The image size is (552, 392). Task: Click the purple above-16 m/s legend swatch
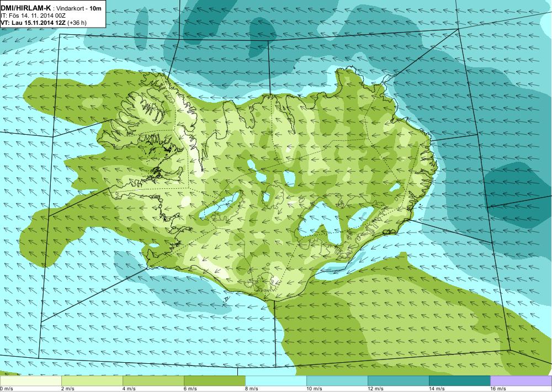(521, 381)
